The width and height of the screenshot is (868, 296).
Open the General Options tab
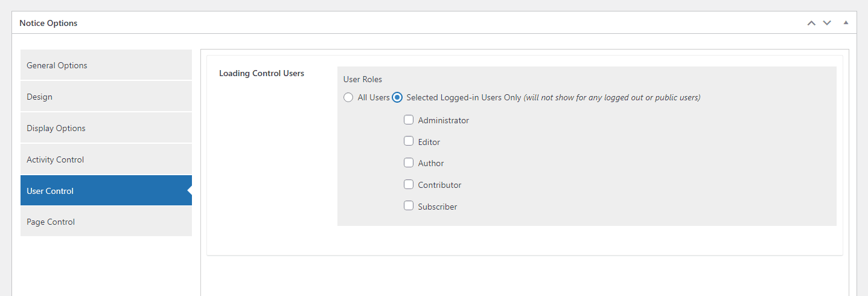point(106,65)
